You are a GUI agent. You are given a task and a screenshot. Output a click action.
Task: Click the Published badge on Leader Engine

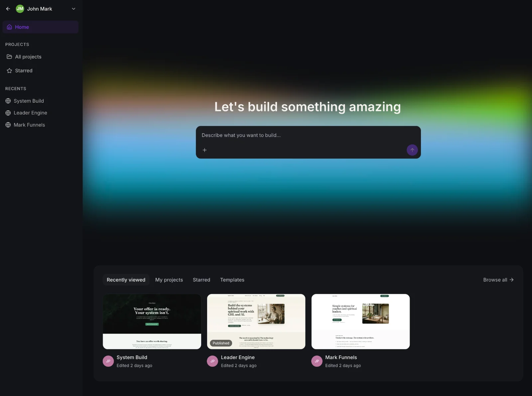click(x=221, y=343)
